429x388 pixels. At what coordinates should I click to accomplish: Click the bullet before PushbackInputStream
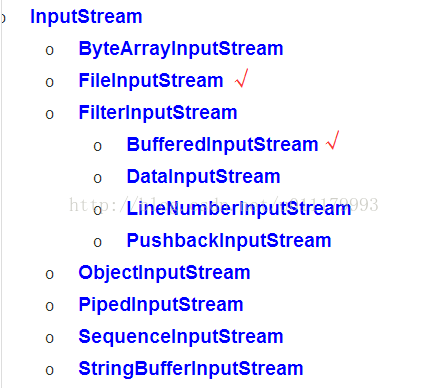[97, 243]
